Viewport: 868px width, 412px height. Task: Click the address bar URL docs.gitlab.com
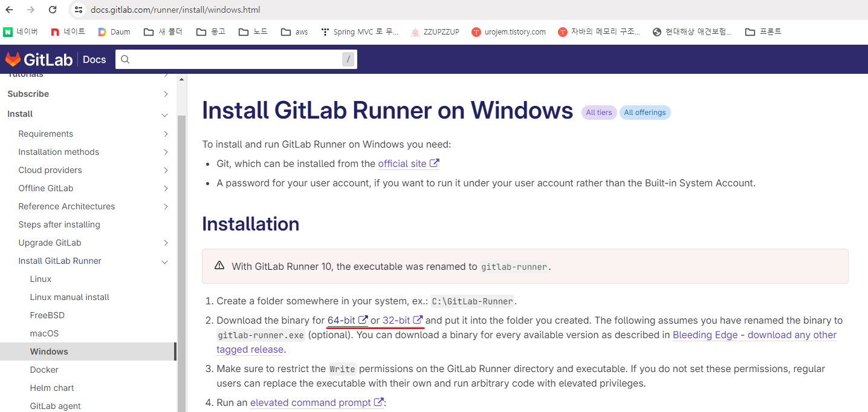coord(175,10)
